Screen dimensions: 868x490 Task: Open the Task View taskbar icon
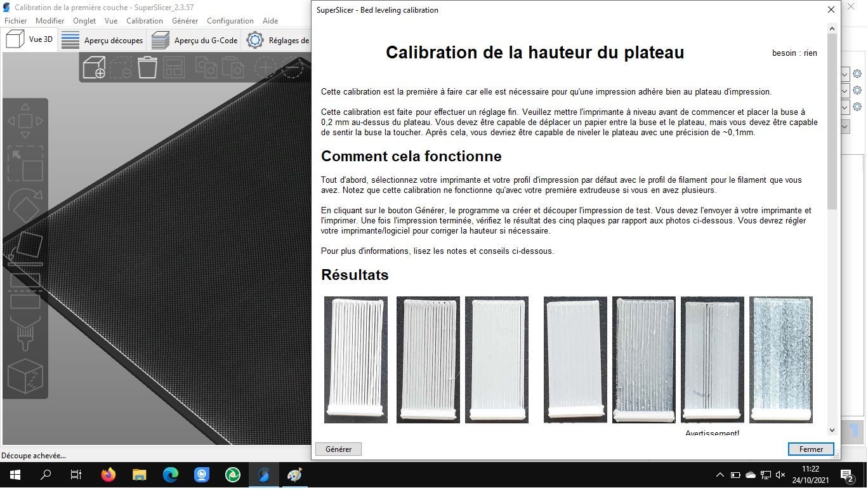click(x=76, y=475)
